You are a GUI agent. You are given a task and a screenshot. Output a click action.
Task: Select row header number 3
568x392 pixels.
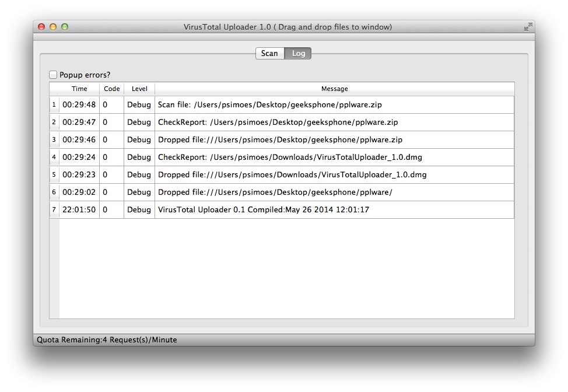click(54, 139)
